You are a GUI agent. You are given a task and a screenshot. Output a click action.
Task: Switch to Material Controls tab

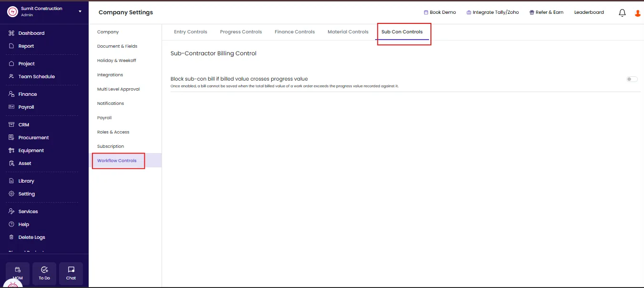(348, 32)
